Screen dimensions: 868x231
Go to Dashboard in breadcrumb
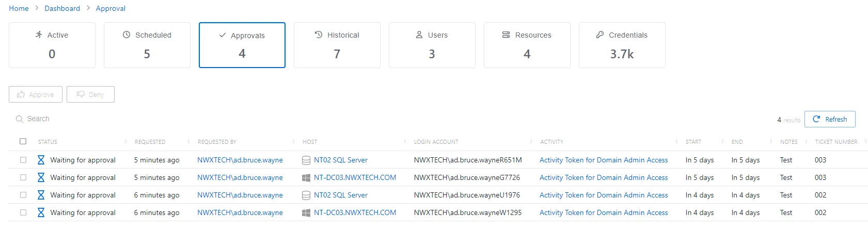62,8
